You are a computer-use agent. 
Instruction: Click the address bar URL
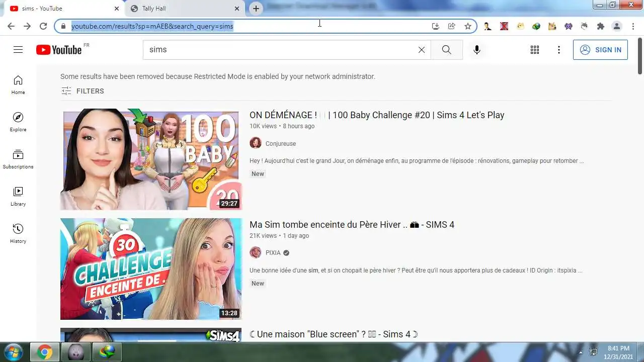pos(152,26)
